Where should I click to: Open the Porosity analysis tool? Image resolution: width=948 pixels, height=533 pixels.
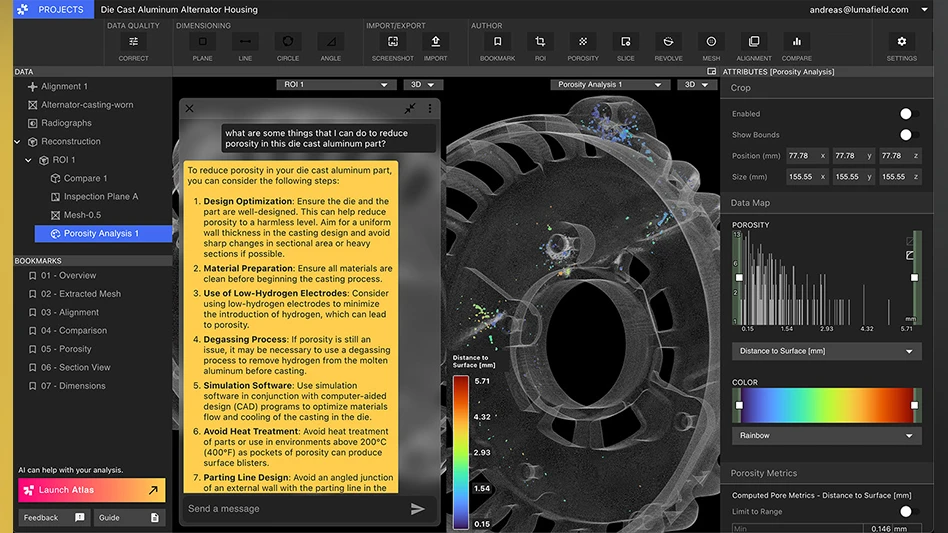click(x=583, y=42)
